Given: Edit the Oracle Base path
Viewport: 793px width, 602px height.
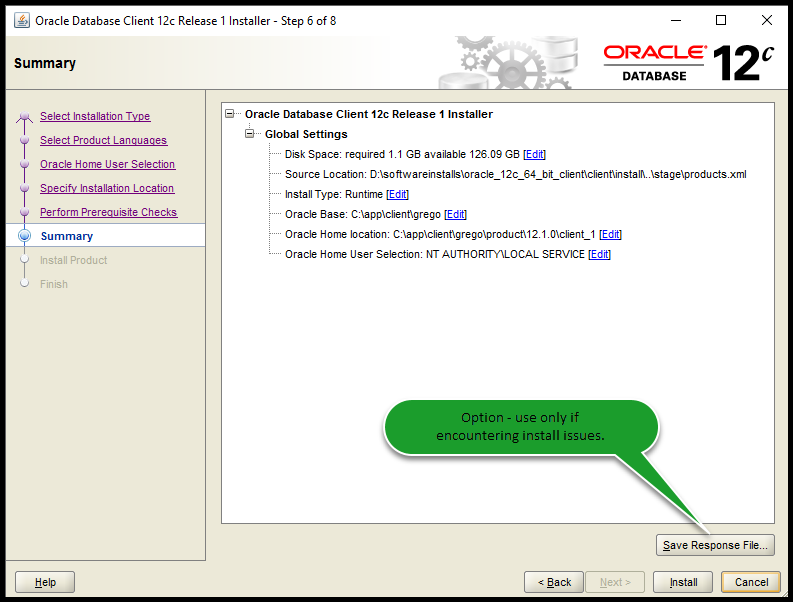Looking at the screenshot, I should [x=455, y=214].
